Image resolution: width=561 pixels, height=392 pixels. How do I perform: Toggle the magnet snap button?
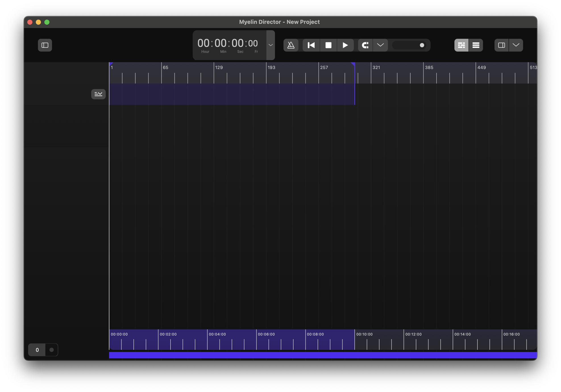tap(365, 45)
